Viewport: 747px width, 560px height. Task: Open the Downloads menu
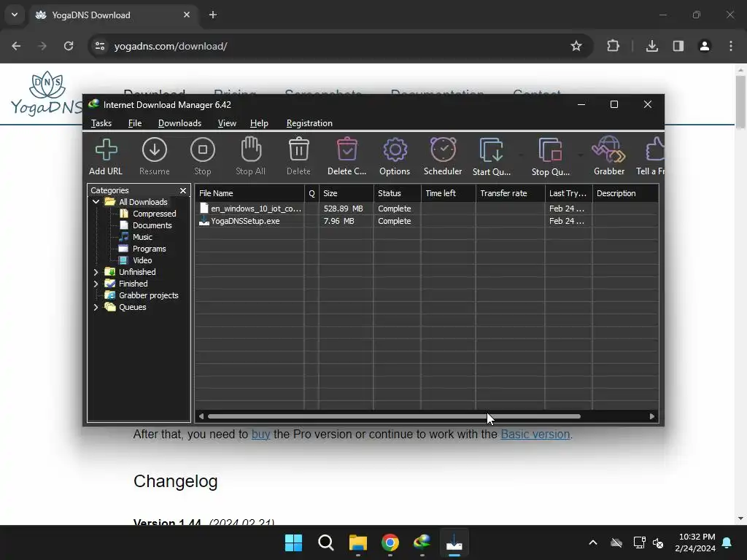pos(179,122)
